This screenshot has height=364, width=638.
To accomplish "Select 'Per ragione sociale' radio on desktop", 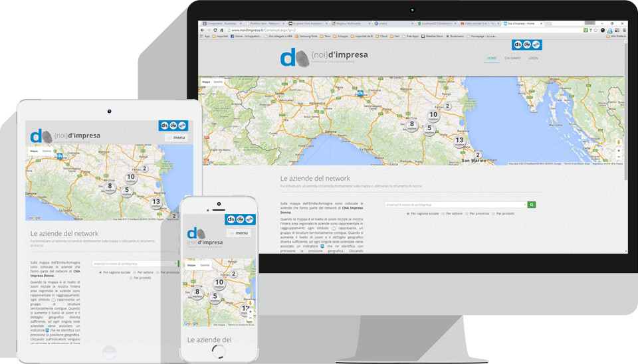I will pyautogui.click(x=408, y=214).
